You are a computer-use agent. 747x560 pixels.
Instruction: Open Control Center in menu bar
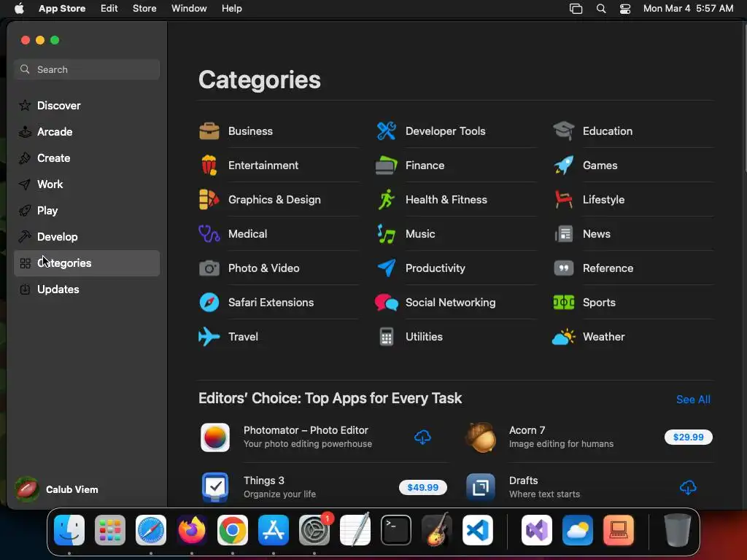tap(625, 9)
